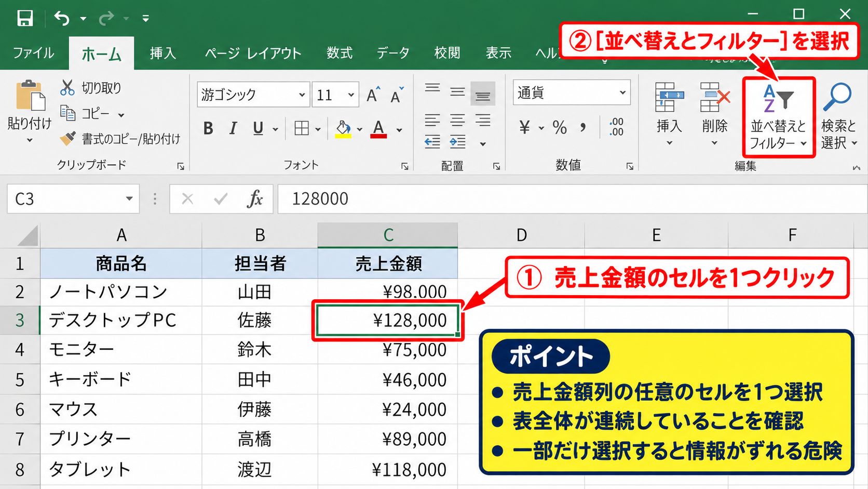Screen dimensions: 868x489
Task: Open the number format dropdown 通貨
Action: [622, 93]
